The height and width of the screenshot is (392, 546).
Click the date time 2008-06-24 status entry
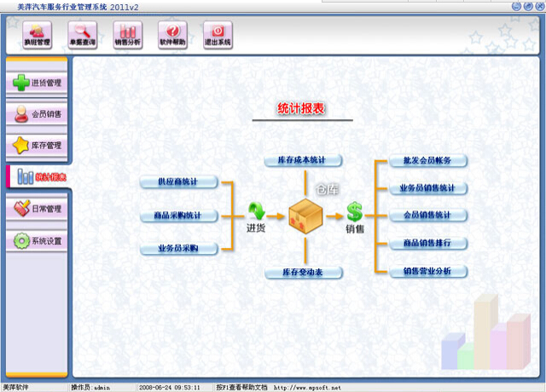pos(169,388)
